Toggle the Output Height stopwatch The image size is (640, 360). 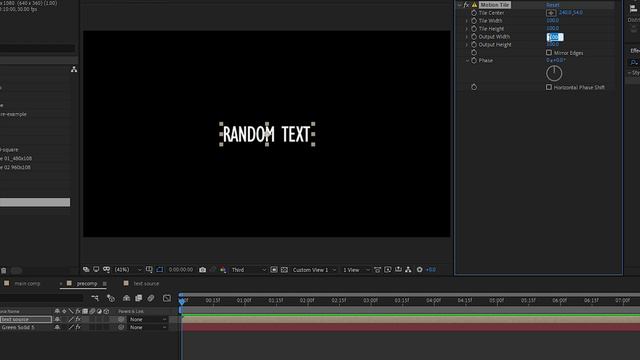coord(474,44)
